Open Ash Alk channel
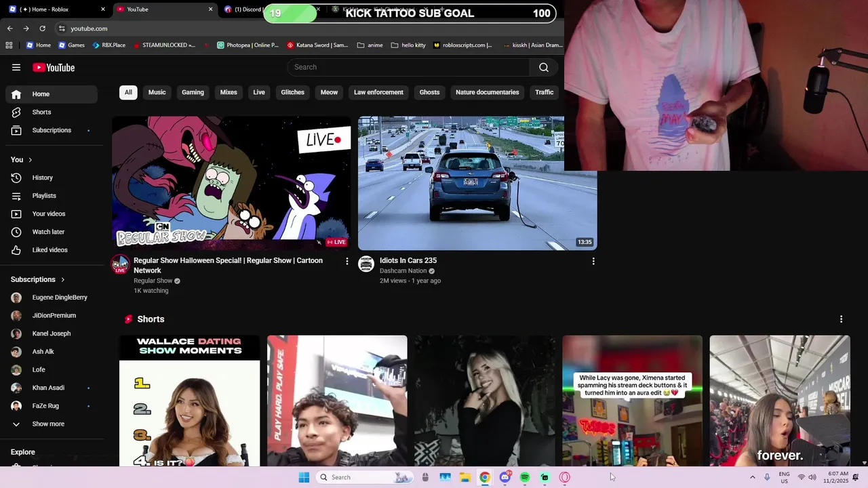868x488 pixels. [x=52, y=352]
